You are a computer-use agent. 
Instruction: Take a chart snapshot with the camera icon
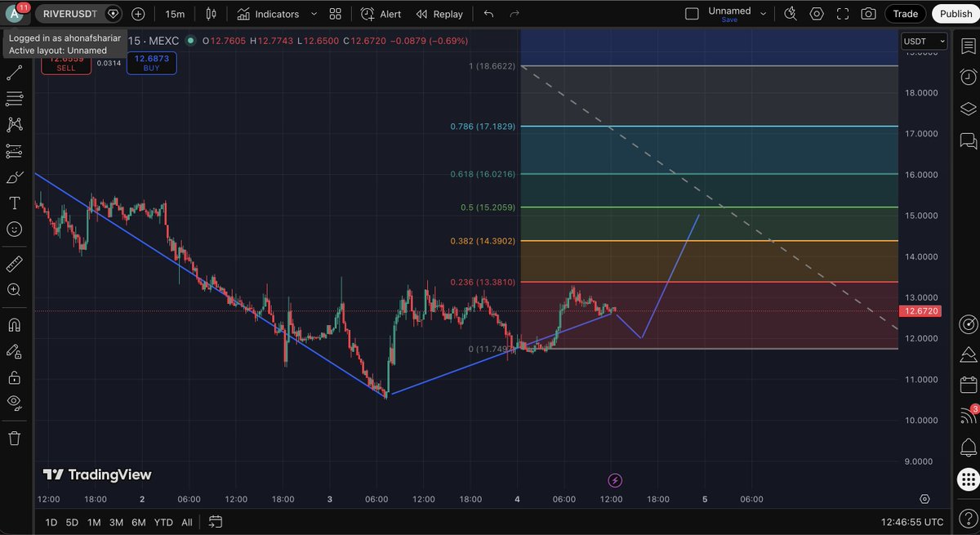(x=868, y=14)
